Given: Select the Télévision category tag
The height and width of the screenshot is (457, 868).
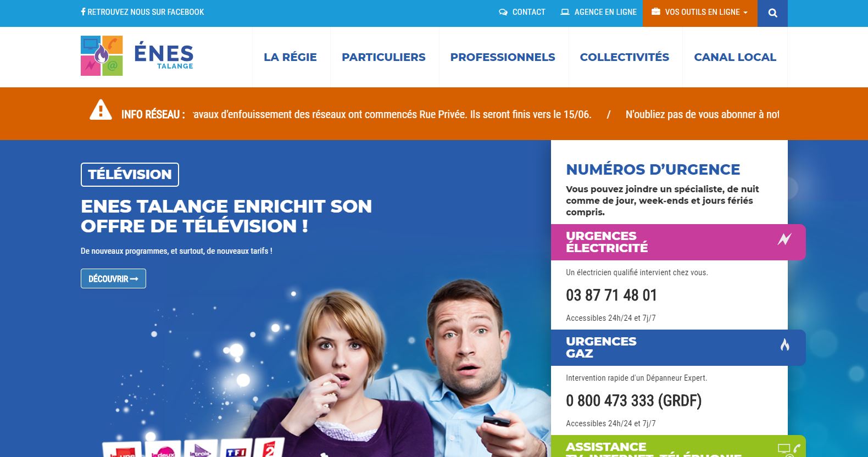Looking at the screenshot, I should point(130,175).
